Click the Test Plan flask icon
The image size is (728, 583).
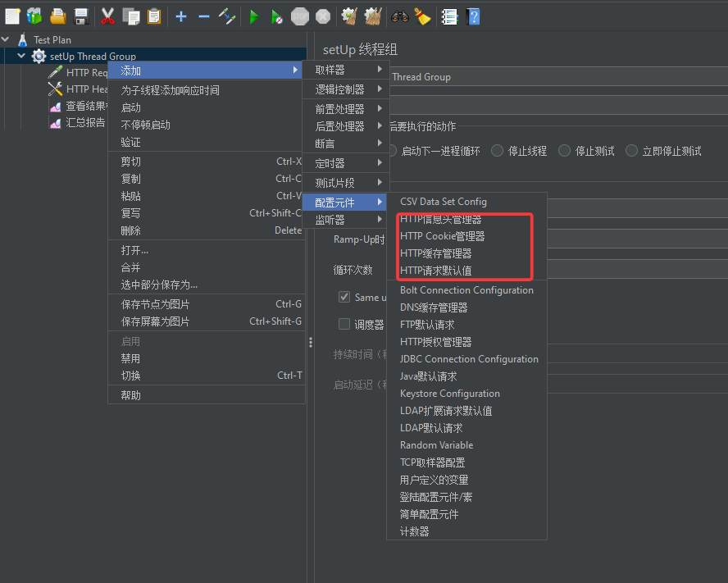(x=22, y=40)
